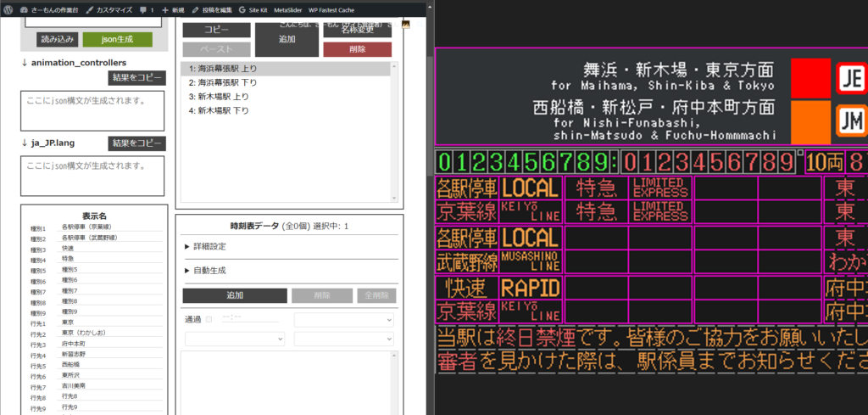Click the red 削除 button
This screenshot has width=868, height=415.
(x=357, y=49)
